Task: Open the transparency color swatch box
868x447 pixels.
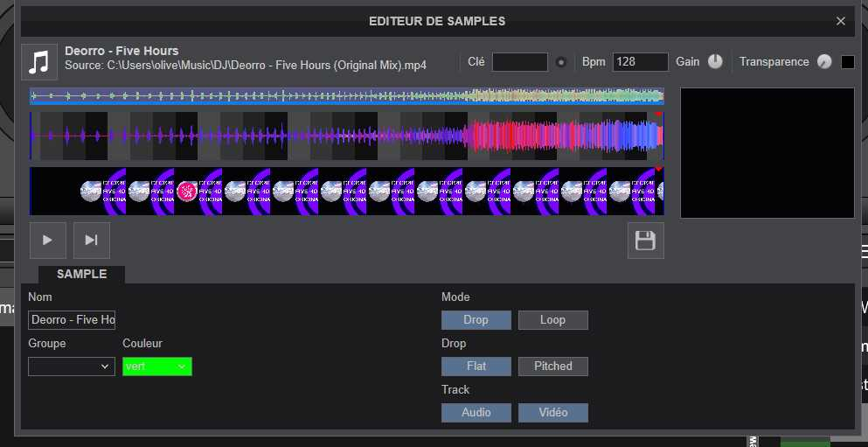Action: pos(847,62)
